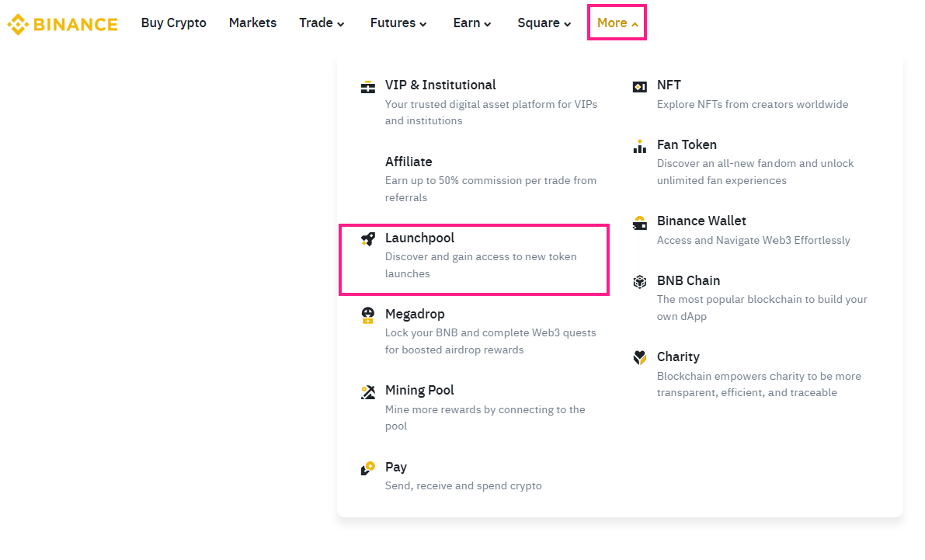Select the Launchpool rocket icon

click(367, 239)
